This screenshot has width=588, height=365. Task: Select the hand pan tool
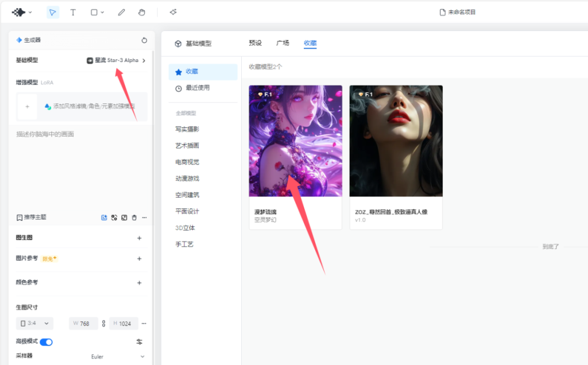(x=141, y=13)
